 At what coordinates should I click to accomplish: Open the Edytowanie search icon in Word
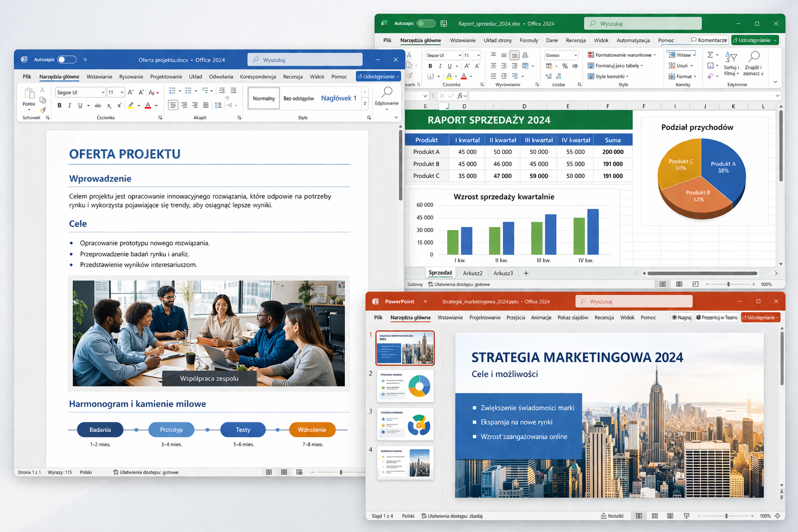coord(387,92)
